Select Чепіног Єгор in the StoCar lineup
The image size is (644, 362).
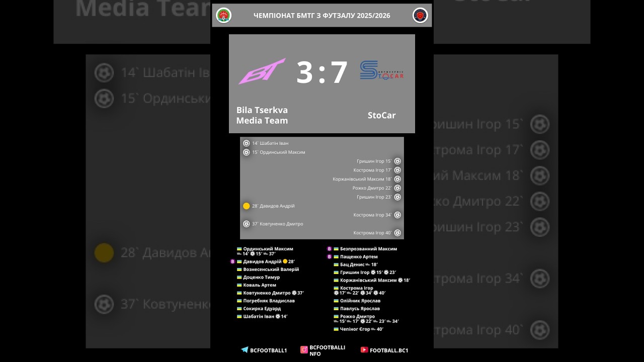[355, 329]
